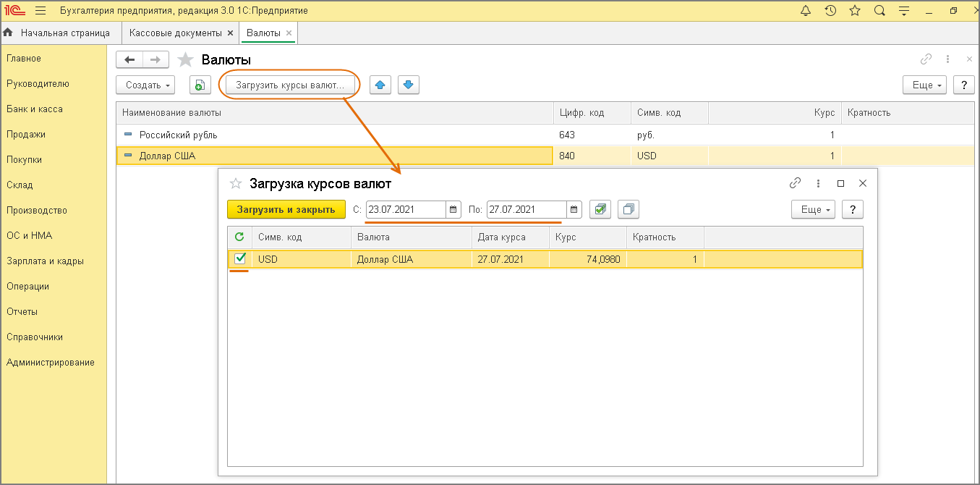Open the ОС и НМА section
Screen dimensions: 980x485
point(29,235)
